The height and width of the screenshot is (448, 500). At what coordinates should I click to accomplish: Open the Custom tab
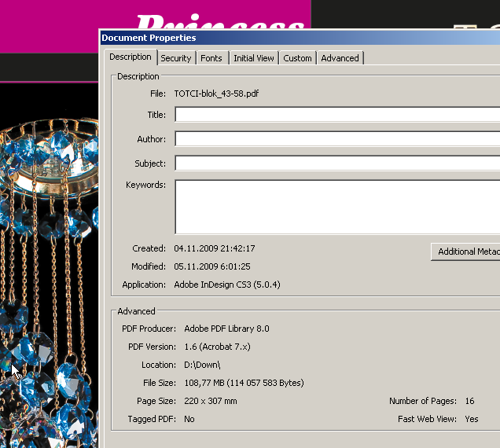tap(297, 58)
